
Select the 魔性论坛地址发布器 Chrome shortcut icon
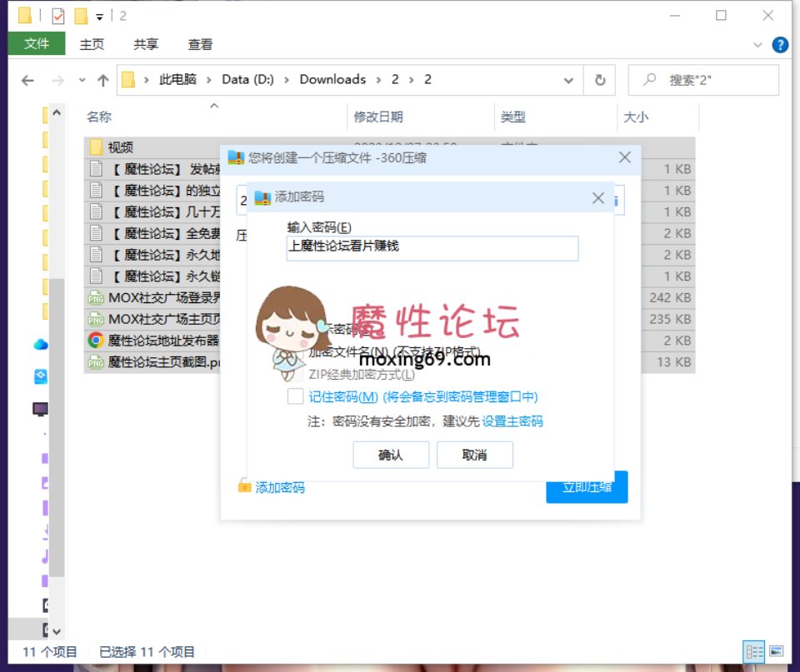(96, 340)
